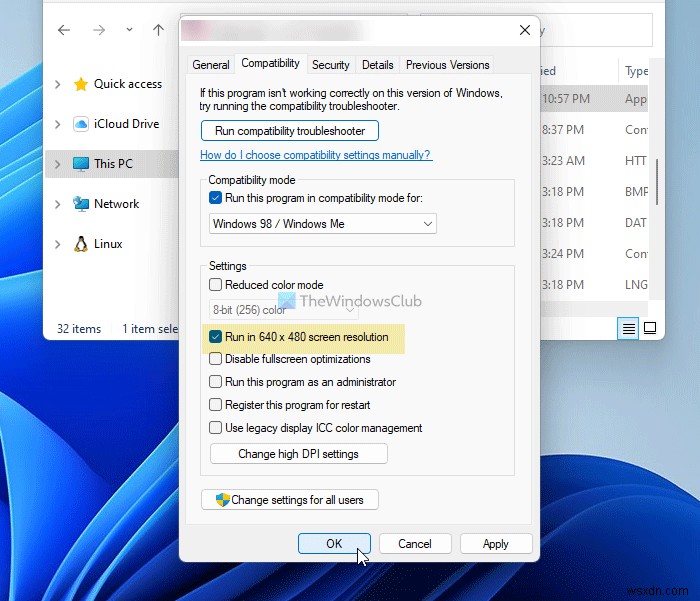
Task: Select Network in navigation pane
Action: (117, 204)
